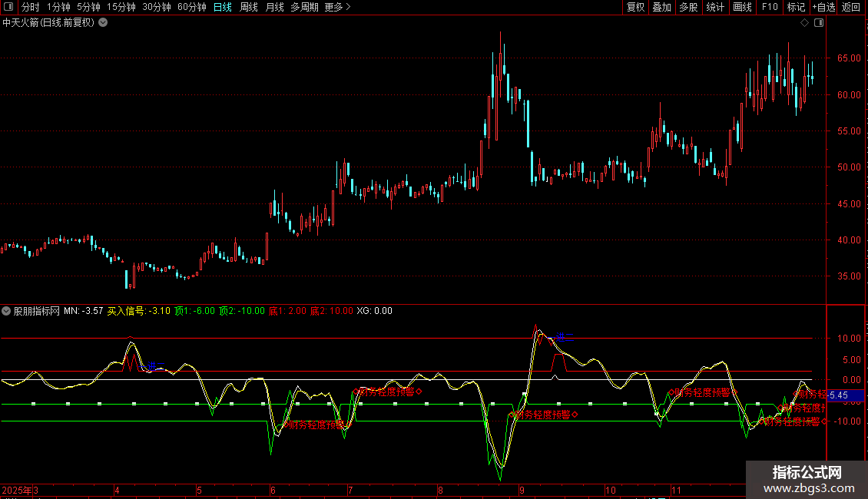Select the 日线 daily period
Viewport: 868px width, 499px height.
223,7
